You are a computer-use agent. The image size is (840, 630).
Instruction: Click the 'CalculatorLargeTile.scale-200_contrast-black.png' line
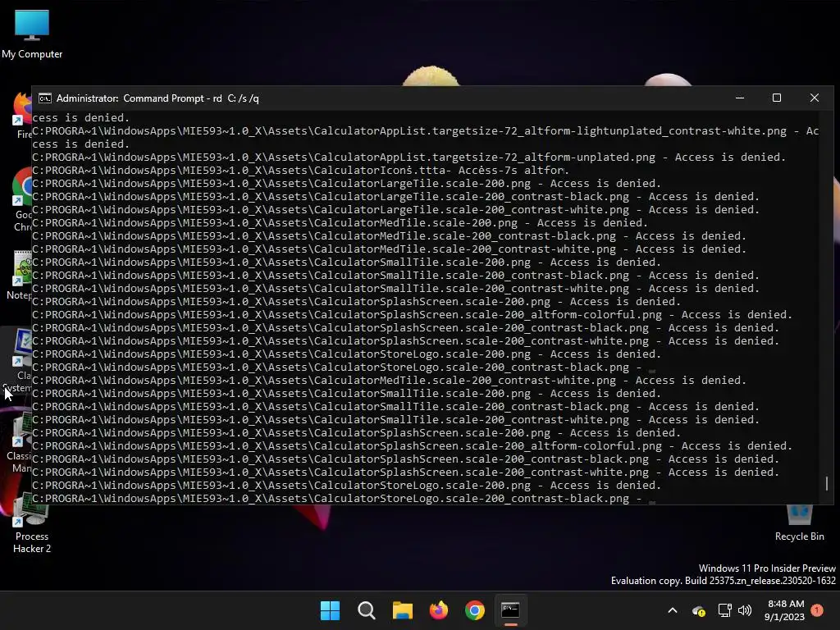pos(395,197)
